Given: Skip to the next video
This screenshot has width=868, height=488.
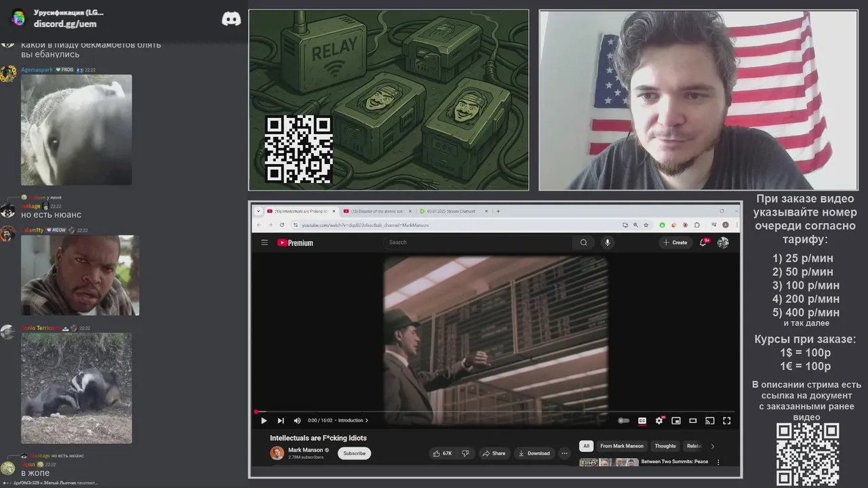Looking at the screenshot, I should pos(280,420).
